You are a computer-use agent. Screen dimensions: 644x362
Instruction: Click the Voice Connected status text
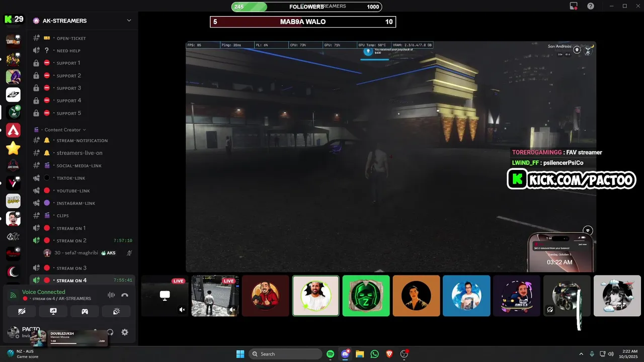[x=43, y=292]
